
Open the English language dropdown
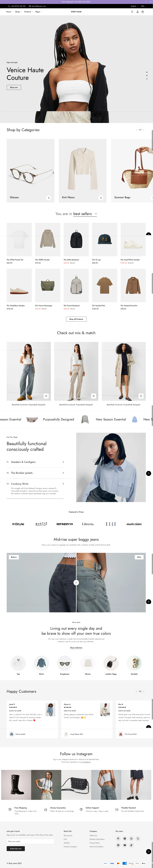(x=134, y=6)
